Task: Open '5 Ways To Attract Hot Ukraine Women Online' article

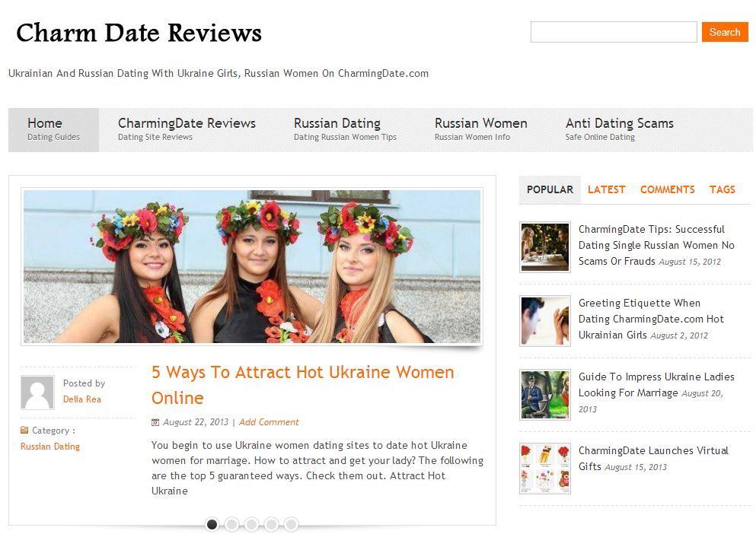Action: pos(303,385)
